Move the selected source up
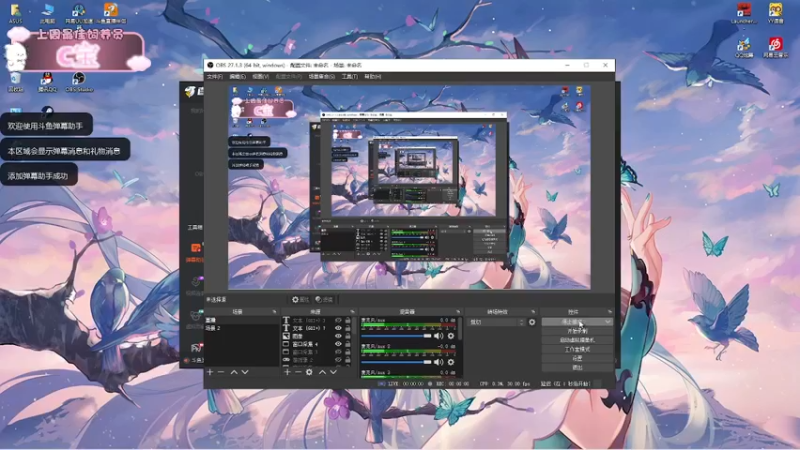This screenshot has height=450, width=800. coord(322,372)
